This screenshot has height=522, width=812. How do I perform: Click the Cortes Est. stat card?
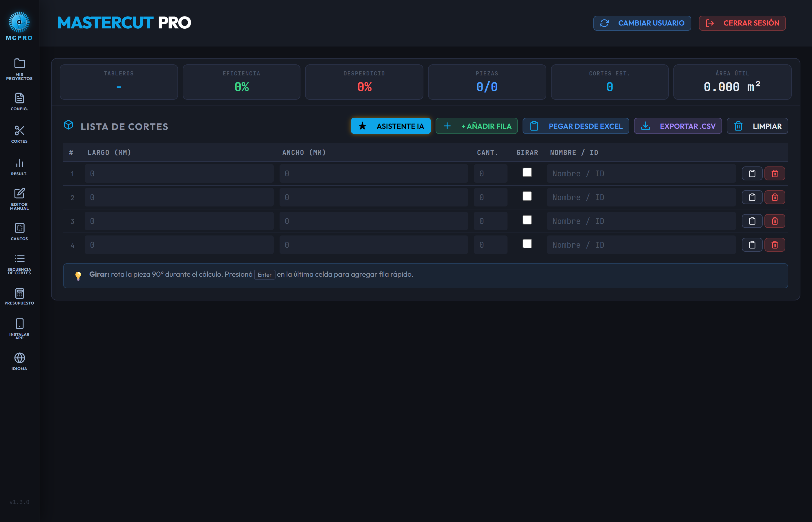point(610,82)
